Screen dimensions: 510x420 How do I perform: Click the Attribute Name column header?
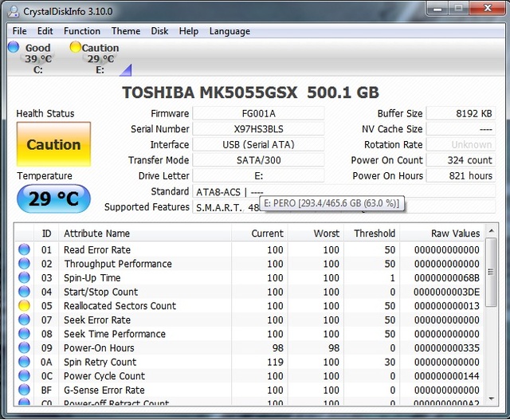pyautogui.click(x=145, y=234)
